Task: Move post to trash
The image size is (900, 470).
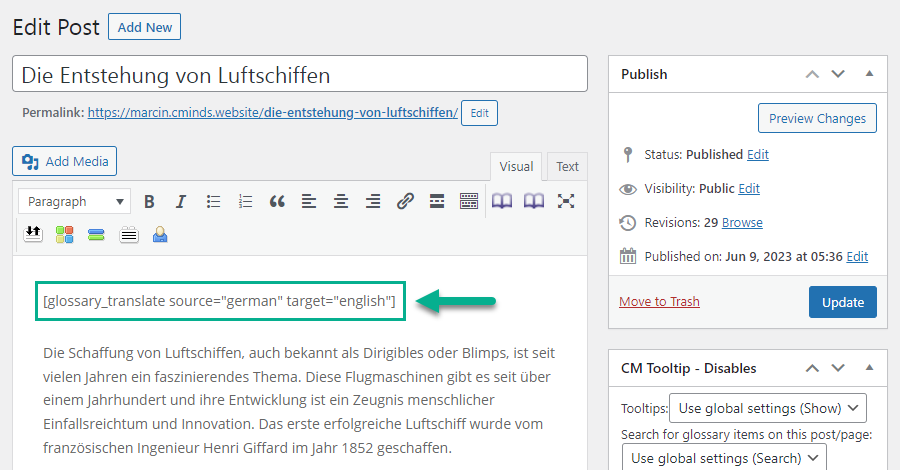Action: click(660, 302)
